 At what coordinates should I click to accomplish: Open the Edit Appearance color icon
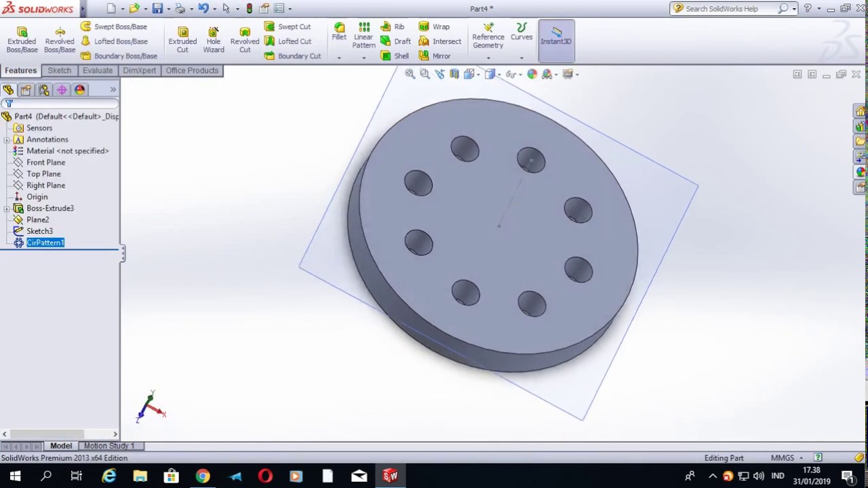pyautogui.click(x=532, y=74)
